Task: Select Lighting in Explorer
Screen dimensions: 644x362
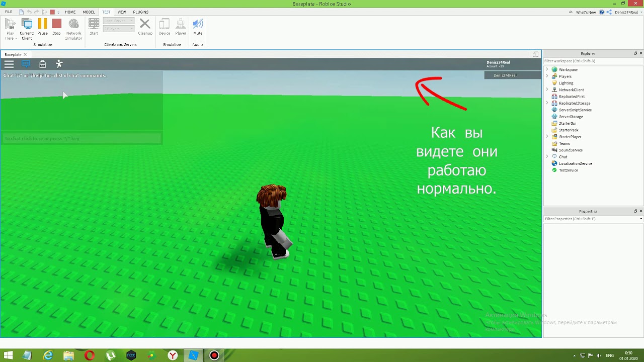Action: click(x=566, y=83)
